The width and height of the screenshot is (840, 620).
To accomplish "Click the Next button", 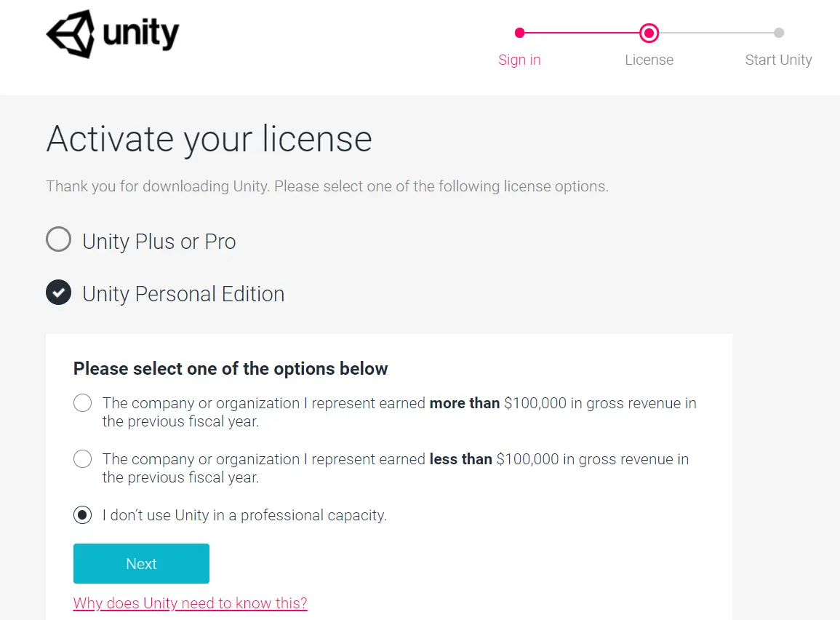I will coord(141,563).
